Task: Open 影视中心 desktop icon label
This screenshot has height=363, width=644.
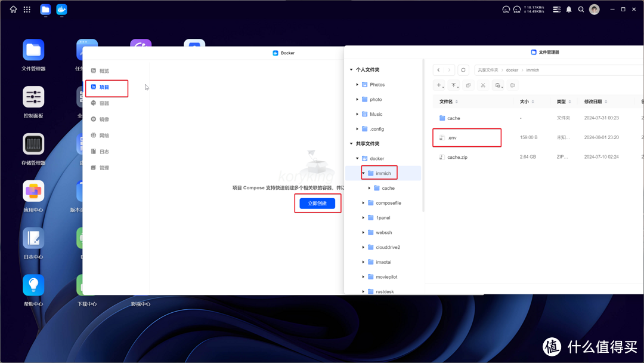Action: 141,304
